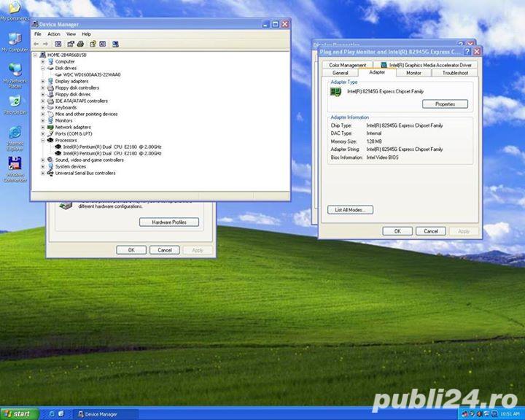Click the Print toolbar icon
This screenshot has height=420, width=525.
click(x=80, y=44)
